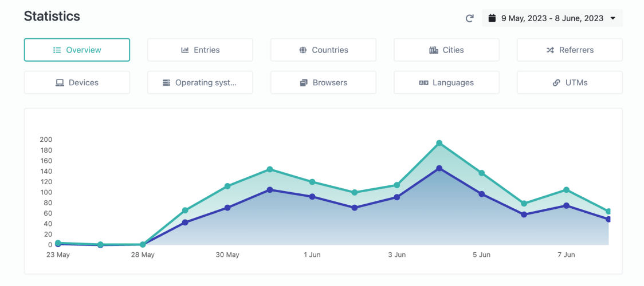
Task: Open the Countries globe icon
Action: click(303, 50)
